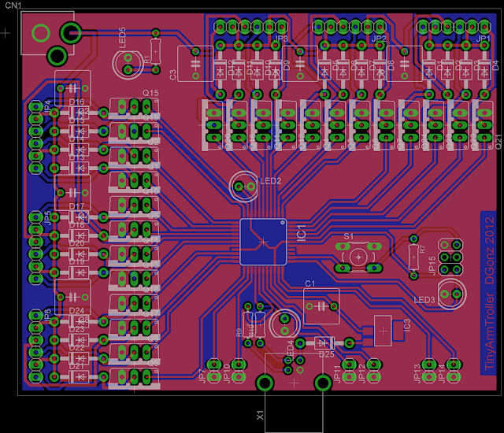
Task: Click the C1 capacitor outline
Action: [321, 306]
